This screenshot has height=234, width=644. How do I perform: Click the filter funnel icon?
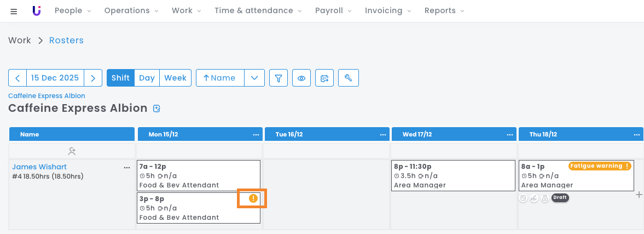[279, 78]
